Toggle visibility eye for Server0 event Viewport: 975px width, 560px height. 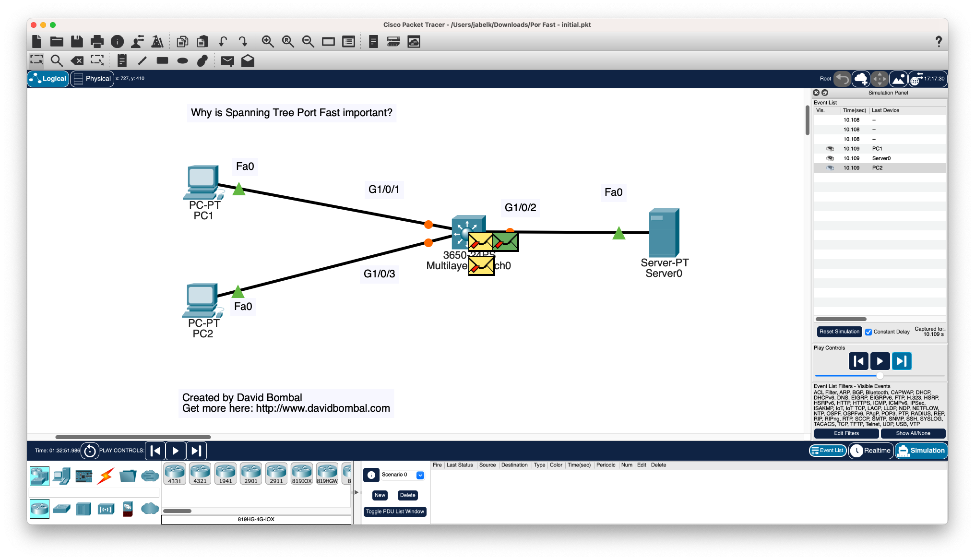tap(830, 158)
